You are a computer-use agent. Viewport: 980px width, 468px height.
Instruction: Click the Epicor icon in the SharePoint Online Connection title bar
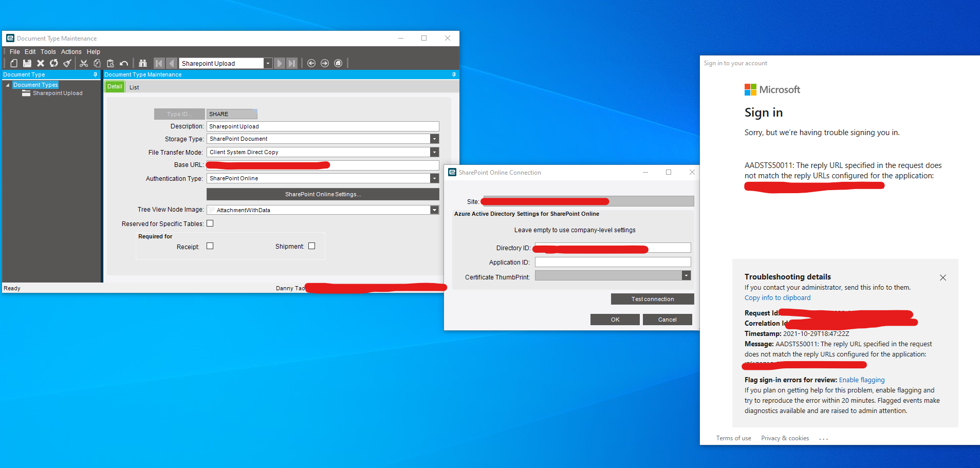pyautogui.click(x=452, y=172)
